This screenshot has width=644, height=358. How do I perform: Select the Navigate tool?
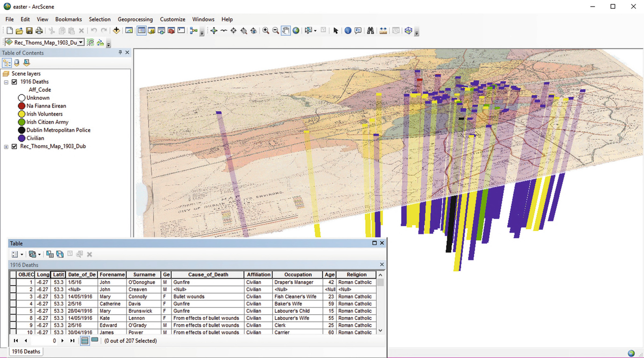tap(214, 31)
